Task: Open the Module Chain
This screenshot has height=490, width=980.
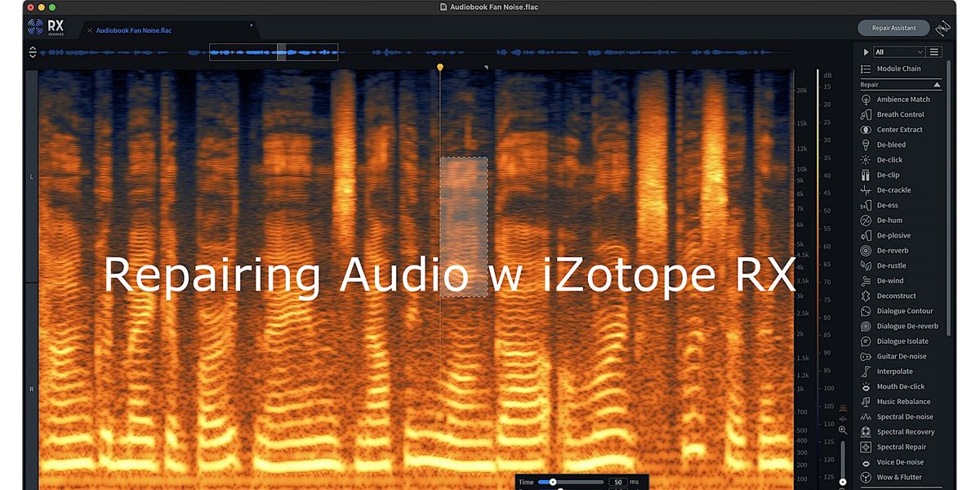Action: point(891,69)
